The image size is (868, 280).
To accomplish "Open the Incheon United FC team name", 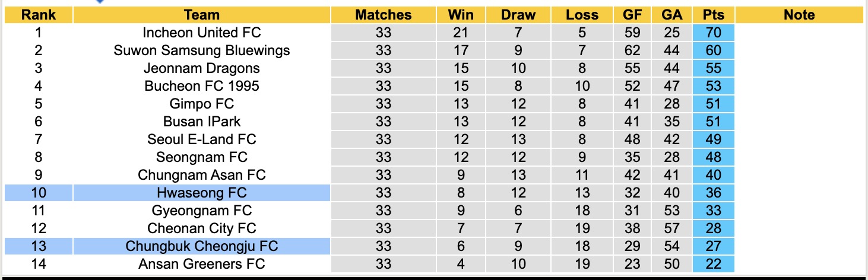I will click(202, 33).
